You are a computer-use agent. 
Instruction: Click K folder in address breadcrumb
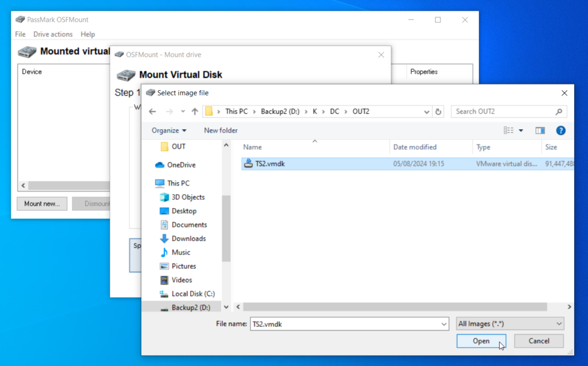(x=315, y=111)
